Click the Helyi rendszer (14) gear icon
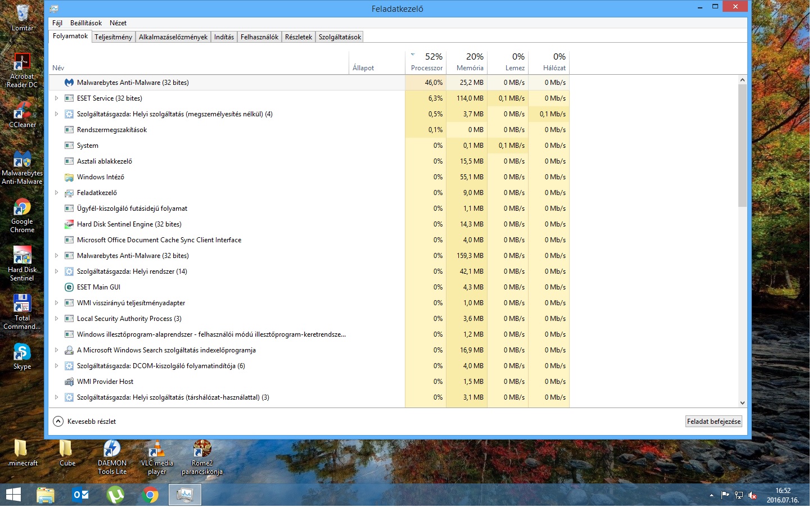812x507 pixels. (x=69, y=271)
